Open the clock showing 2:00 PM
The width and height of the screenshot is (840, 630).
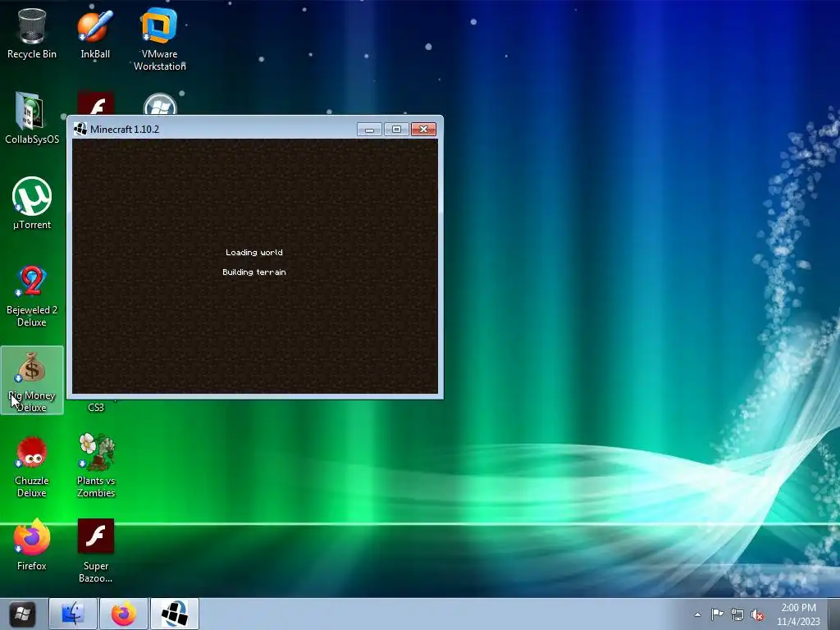(x=798, y=614)
